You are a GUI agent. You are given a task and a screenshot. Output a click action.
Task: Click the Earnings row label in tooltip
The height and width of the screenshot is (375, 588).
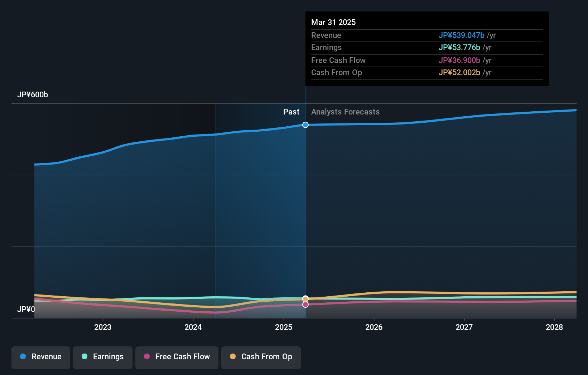click(x=326, y=47)
